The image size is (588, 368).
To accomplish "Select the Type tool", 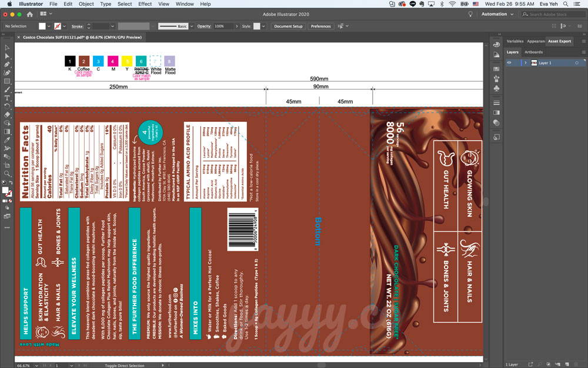I will 6,98.
